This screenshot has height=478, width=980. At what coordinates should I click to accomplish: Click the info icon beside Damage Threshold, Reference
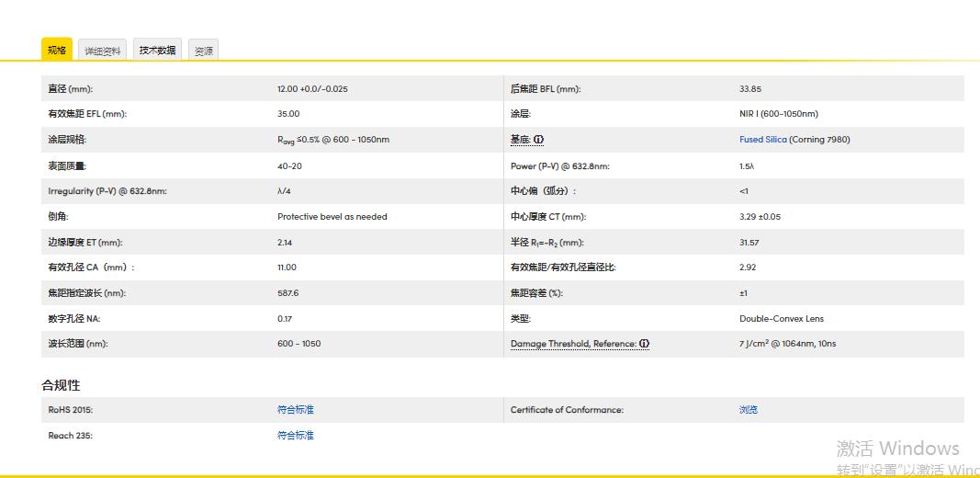coord(645,344)
